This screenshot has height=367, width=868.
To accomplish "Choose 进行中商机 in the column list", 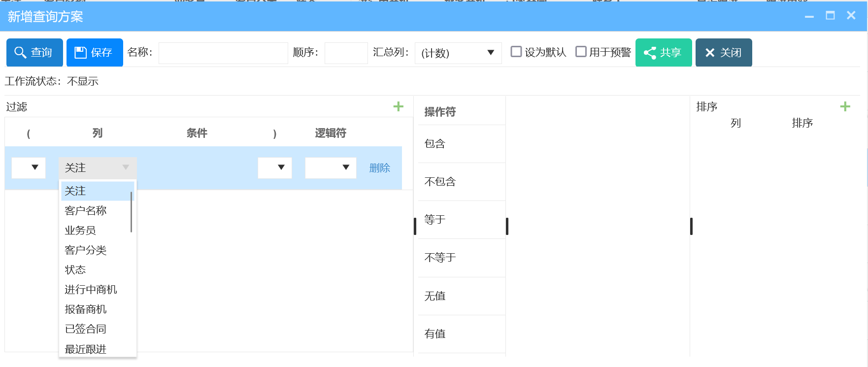I will [x=91, y=290].
